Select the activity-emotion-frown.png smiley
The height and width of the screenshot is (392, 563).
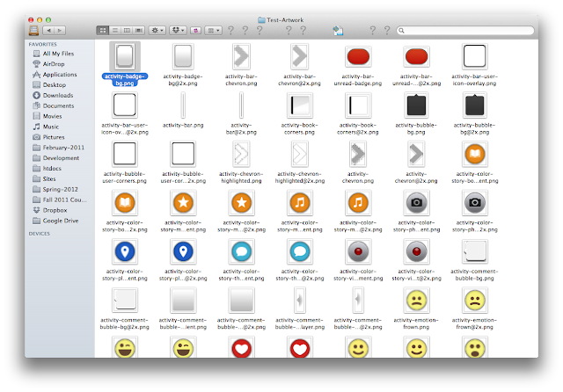tap(416, 300)
